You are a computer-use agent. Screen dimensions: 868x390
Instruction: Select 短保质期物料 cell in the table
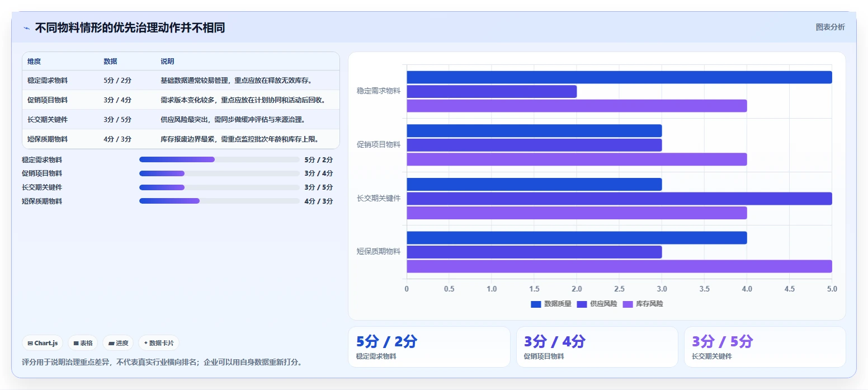point(48,139)
